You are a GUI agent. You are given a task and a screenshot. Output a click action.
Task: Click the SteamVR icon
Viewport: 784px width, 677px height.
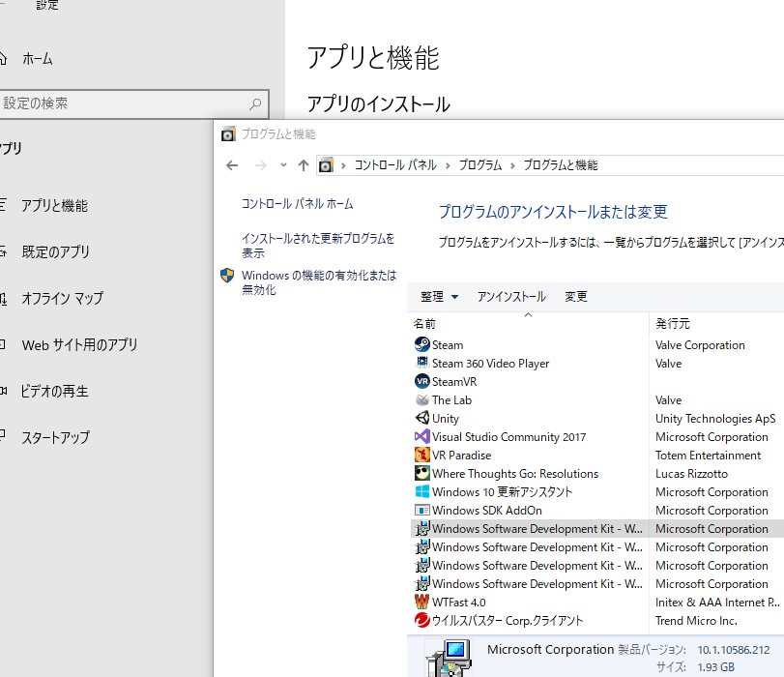pos(422,381)
